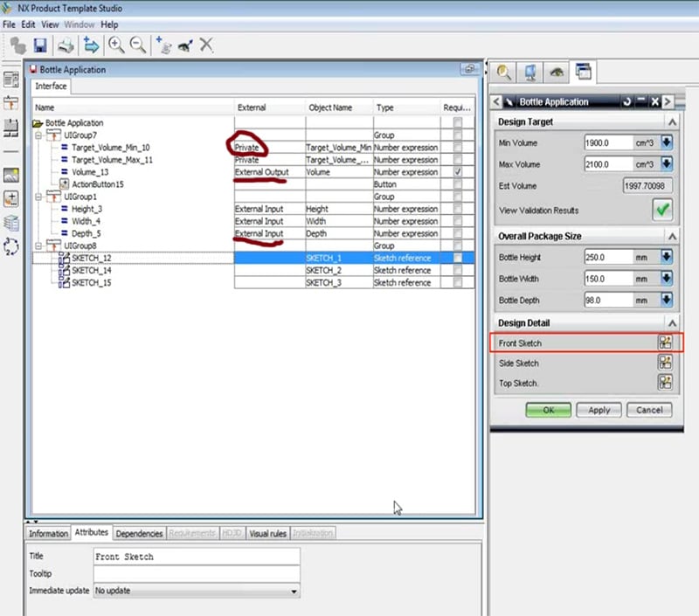Click the Zoom In magnifier icon

pyautogui.click(x=116, y=45)
